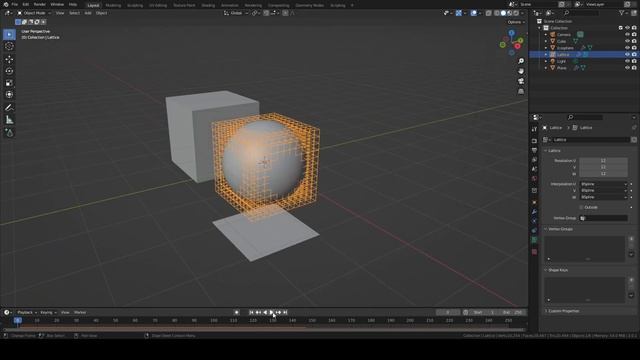Click the viewport zoom magnifier icon

[x=521, y=61]
